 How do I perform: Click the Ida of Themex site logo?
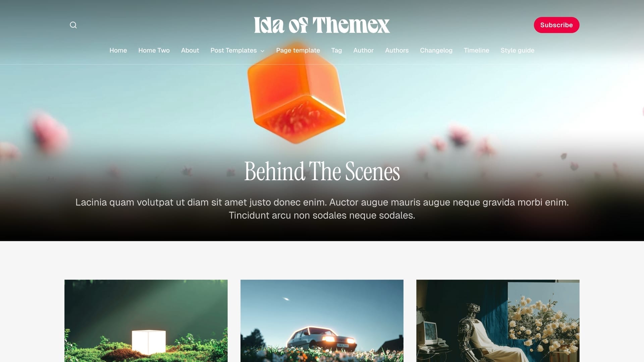click(x=322, y=25)
